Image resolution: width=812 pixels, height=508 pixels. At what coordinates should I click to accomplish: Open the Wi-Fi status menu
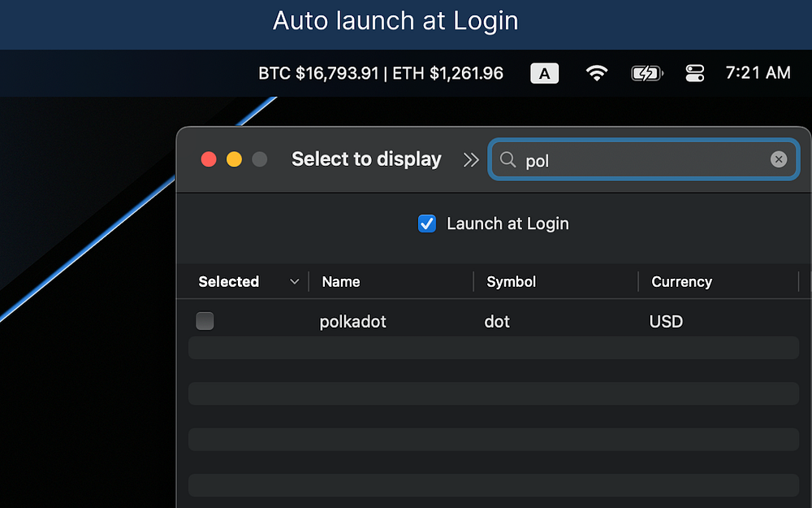[597, 73]
